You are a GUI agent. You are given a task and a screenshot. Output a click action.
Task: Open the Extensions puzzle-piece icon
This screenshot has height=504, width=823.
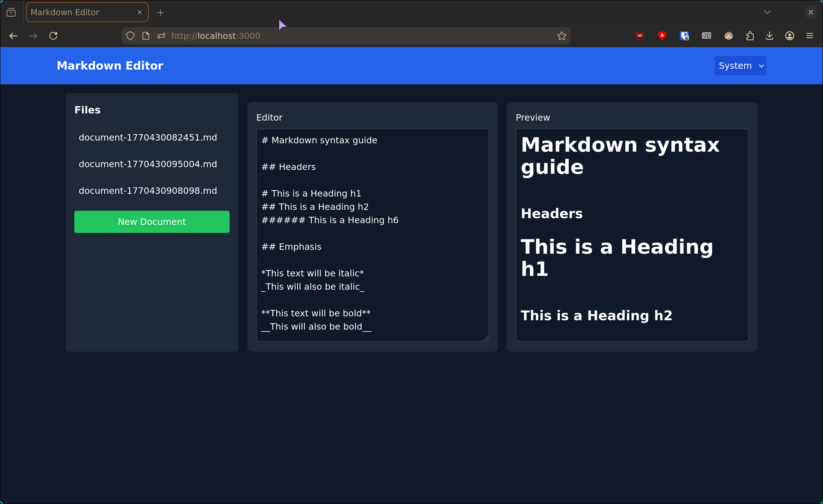pos(750,36)
